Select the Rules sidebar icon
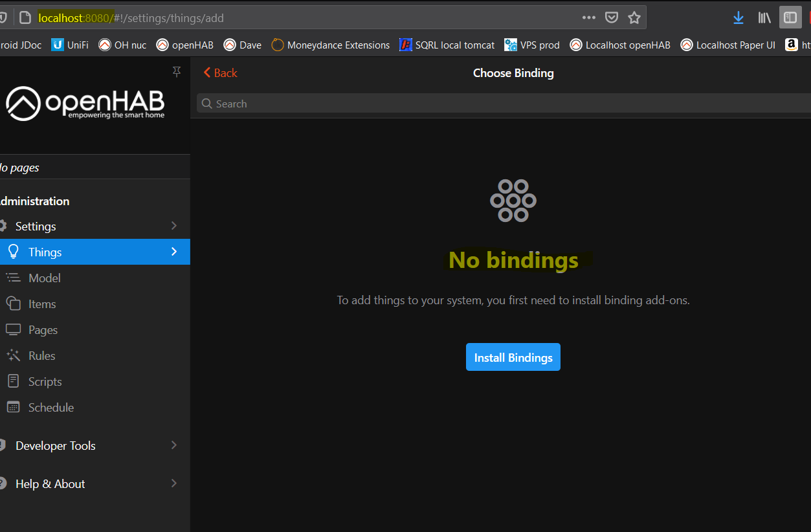The width and height of the screenshot is (811, 532). coord(14,355)
